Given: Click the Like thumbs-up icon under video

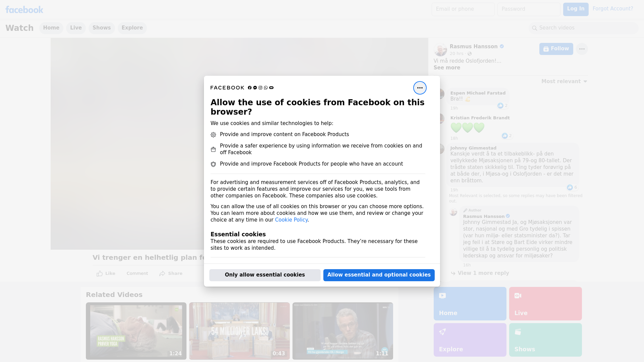Looking at the screenshot, I should pyautogui.click(x=100, y=274).
